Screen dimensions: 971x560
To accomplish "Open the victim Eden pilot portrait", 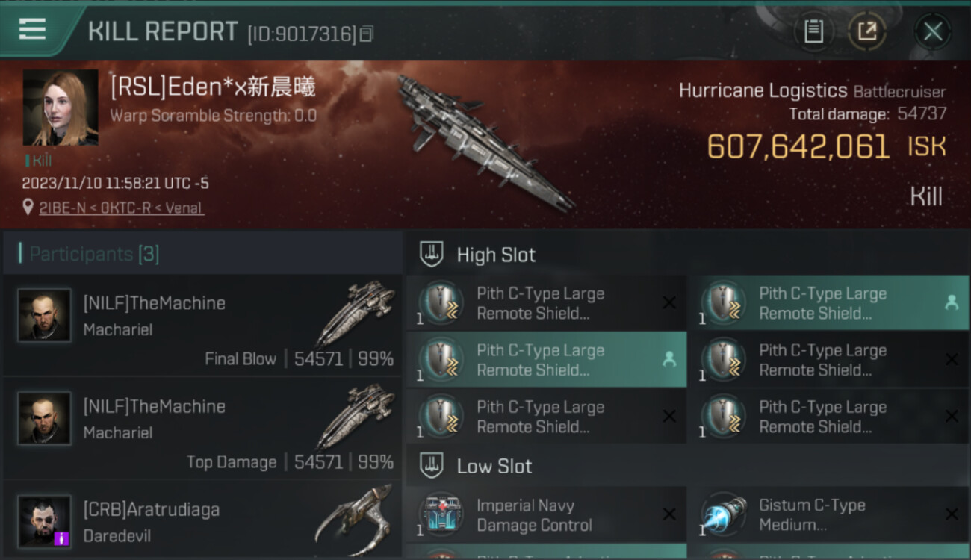I will (61, 108).
